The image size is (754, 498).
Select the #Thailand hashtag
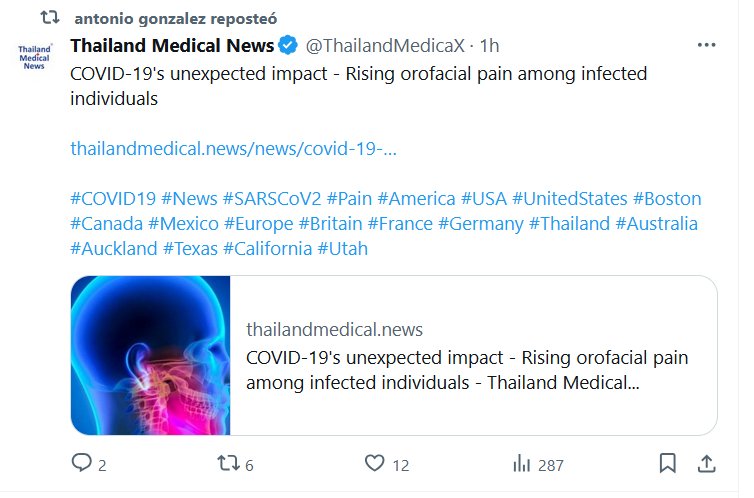(568, 223)
